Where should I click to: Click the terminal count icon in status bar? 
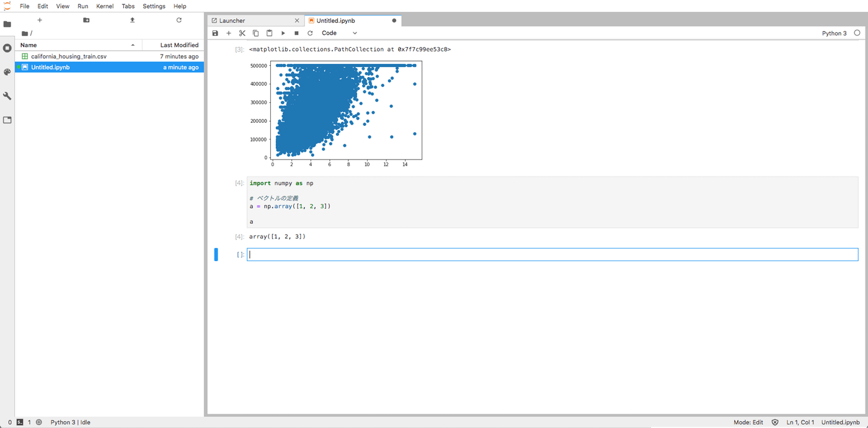[20, 422]
